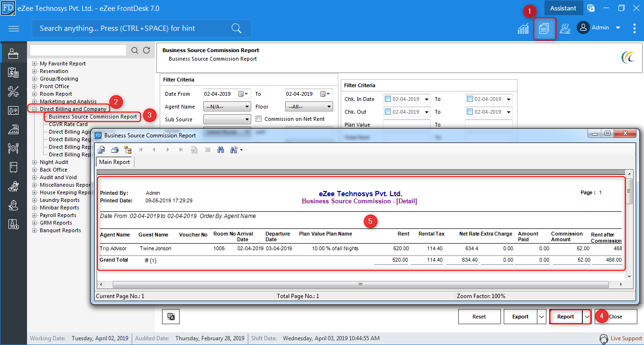Select Business Source Commission Report tree item
644x345 pixels.
(x=93, y=117)
